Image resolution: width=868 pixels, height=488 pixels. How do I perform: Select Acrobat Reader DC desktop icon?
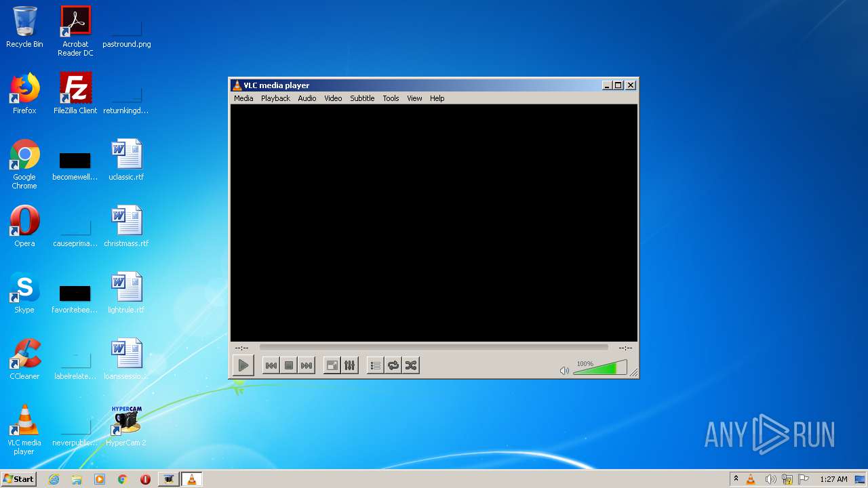pos(75,31)
